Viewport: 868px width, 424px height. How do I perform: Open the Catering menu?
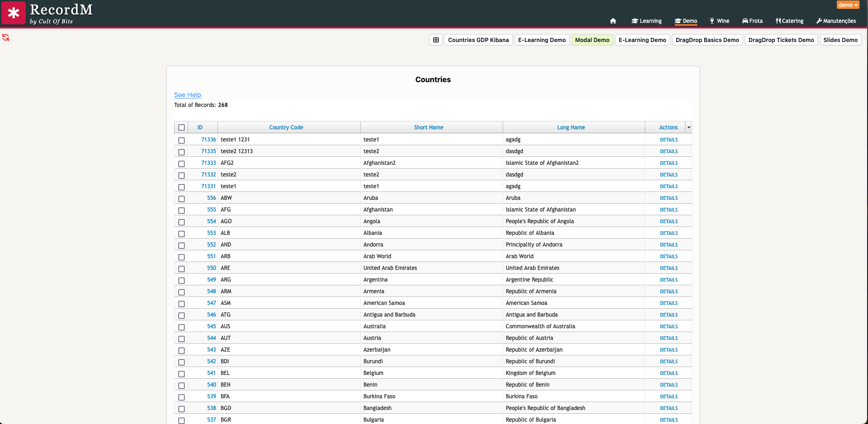tap(790, 21)
